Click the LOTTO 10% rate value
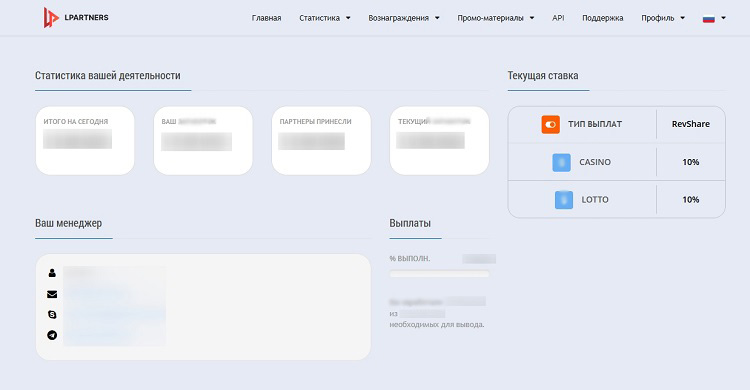This screenshot has width=750, height=390. coord(691,200)
